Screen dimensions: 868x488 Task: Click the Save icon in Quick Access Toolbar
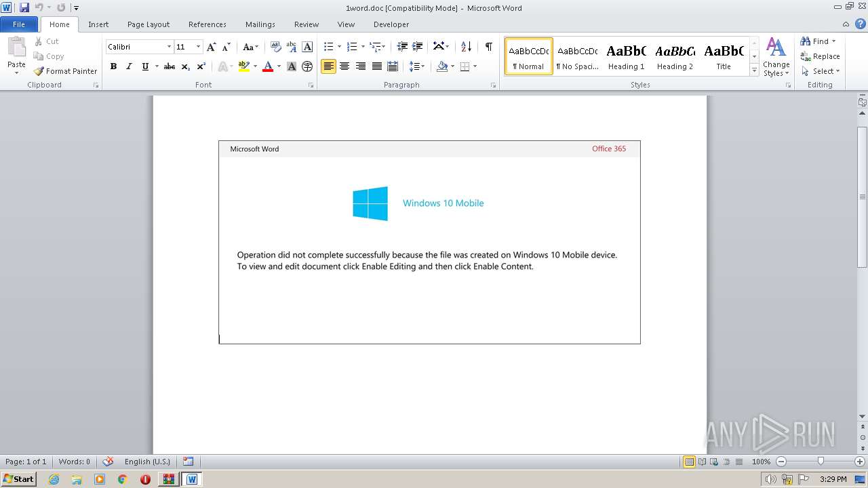(x=24, y=7)
